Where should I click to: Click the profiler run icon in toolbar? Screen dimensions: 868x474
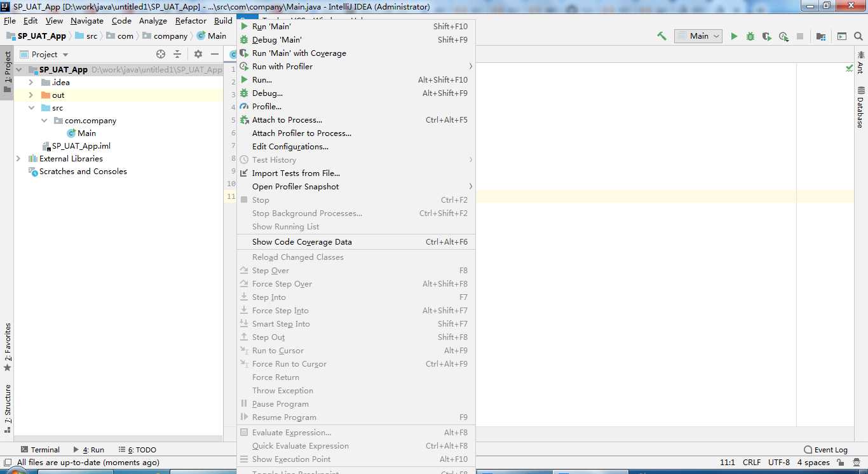click(783, 36)
